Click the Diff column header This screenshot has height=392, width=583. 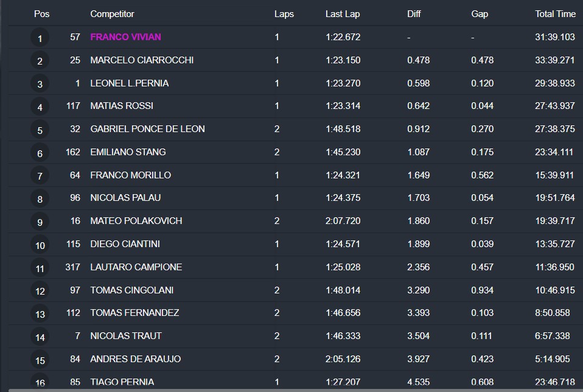click(x=414, y=14)
